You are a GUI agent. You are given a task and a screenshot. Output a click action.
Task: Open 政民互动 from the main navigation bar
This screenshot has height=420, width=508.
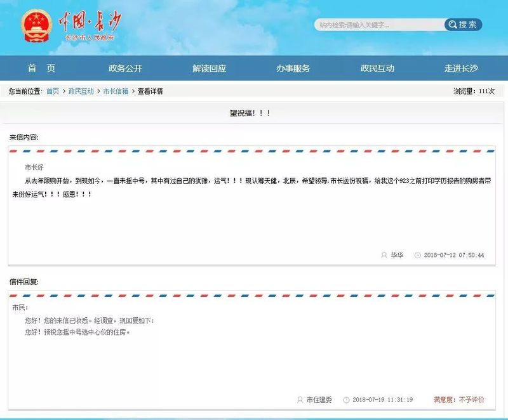click(x=377, y=69)
